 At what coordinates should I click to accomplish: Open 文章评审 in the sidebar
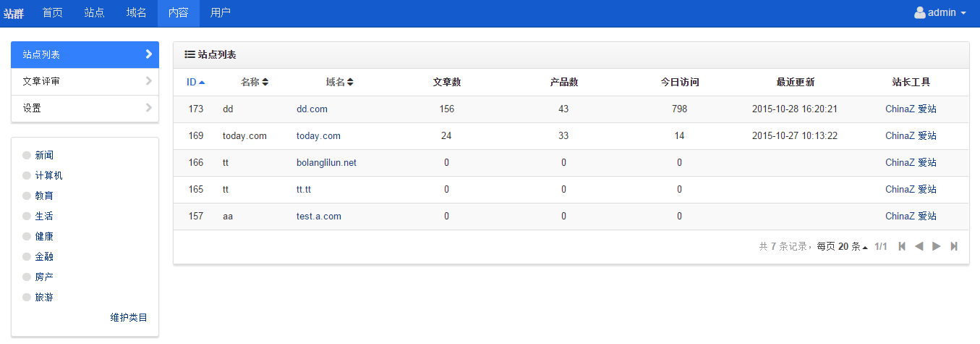(85, 81)
